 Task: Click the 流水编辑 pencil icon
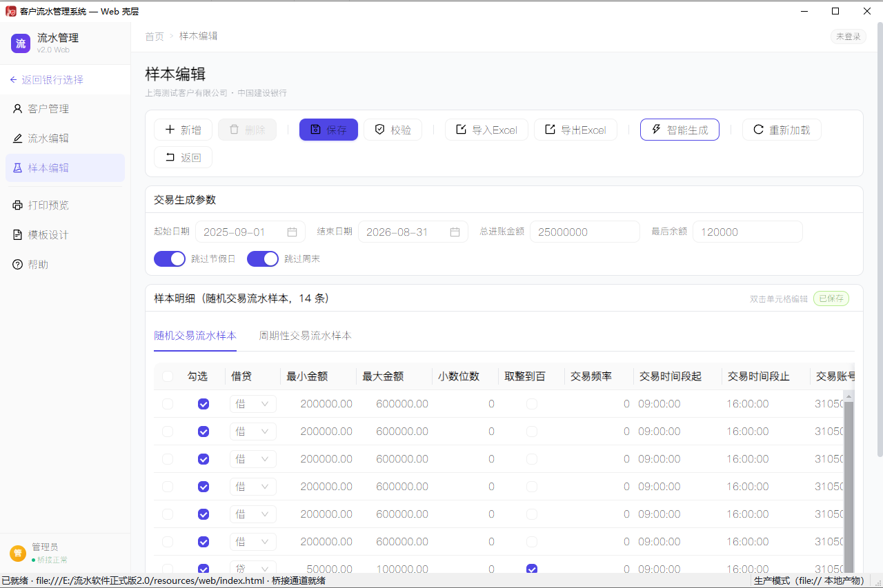tap(18, 139)
